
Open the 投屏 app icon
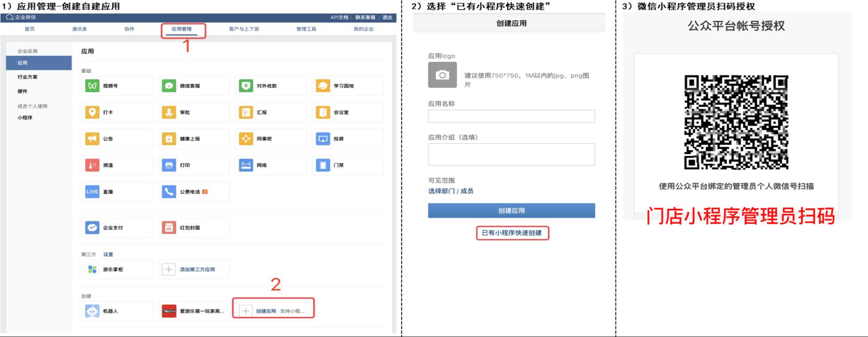pyautogui.click(x=323, y=139)
